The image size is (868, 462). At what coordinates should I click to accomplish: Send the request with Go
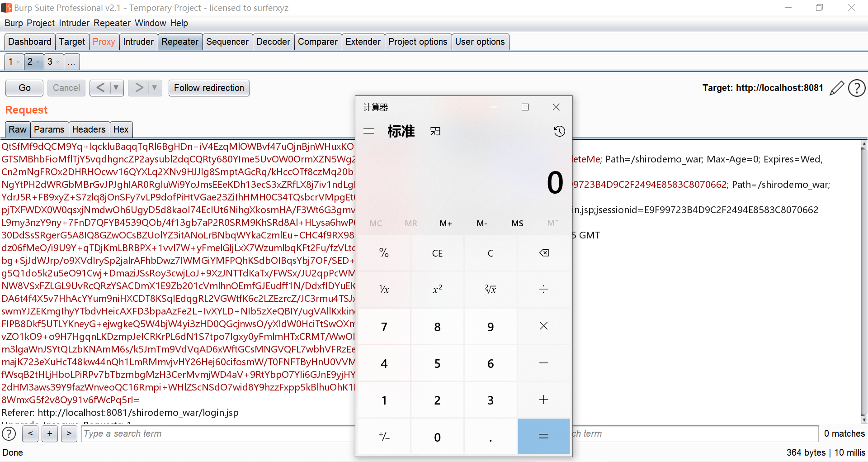(24, 88)
